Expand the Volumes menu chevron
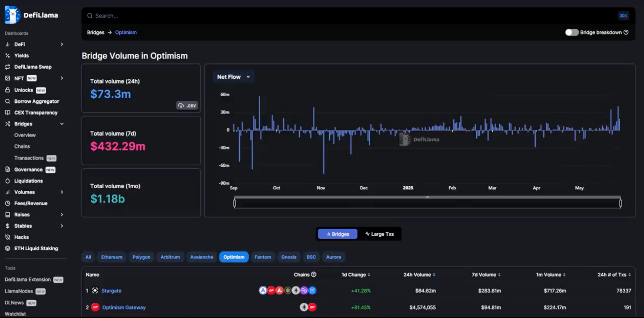The height and width of the screenshot is (318, 644). coord(62,192)
